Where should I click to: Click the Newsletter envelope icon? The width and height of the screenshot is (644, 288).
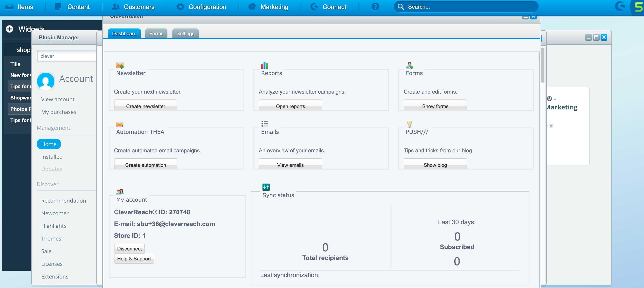tap(120, 65)
